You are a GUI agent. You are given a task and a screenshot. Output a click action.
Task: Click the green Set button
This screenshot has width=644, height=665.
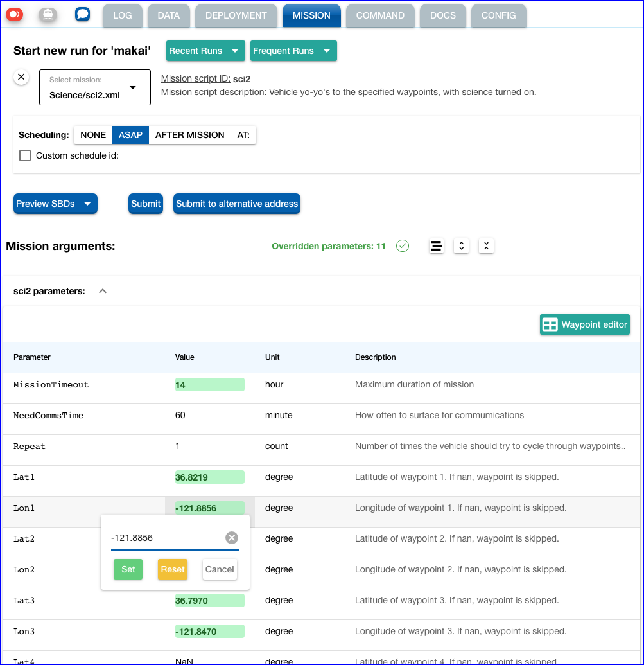[128, 569]
